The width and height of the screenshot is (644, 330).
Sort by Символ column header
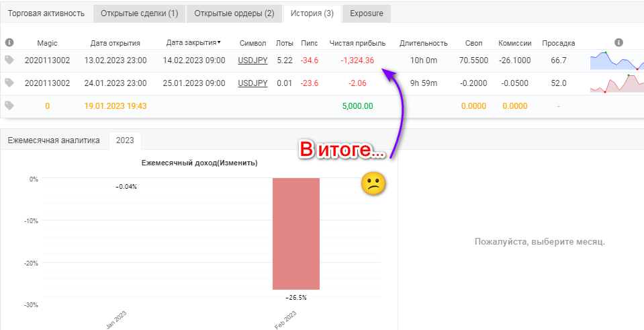(252, 43)
